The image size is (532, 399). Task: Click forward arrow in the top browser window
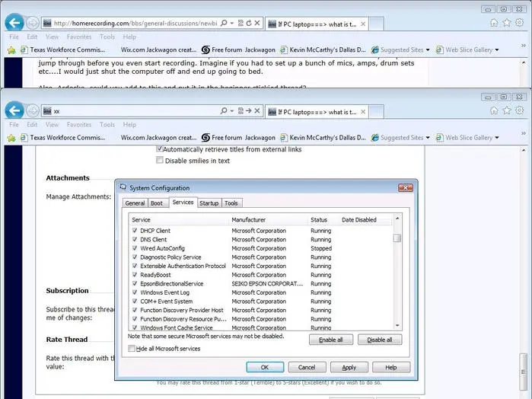tap(33, 23)
